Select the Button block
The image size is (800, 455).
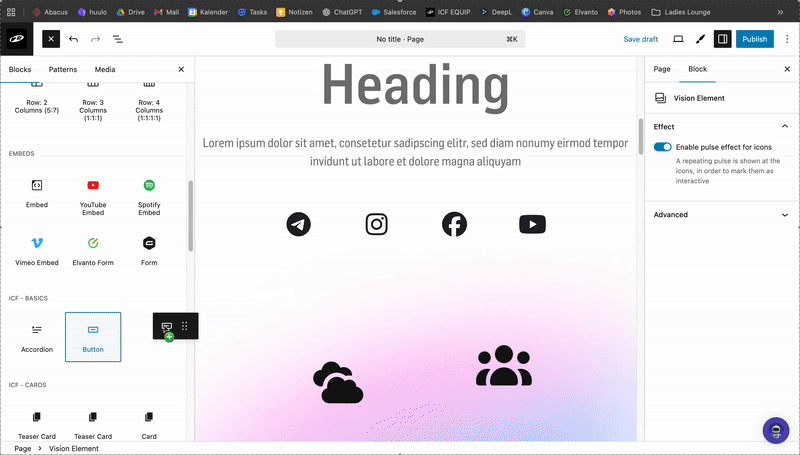click(93, 338)
